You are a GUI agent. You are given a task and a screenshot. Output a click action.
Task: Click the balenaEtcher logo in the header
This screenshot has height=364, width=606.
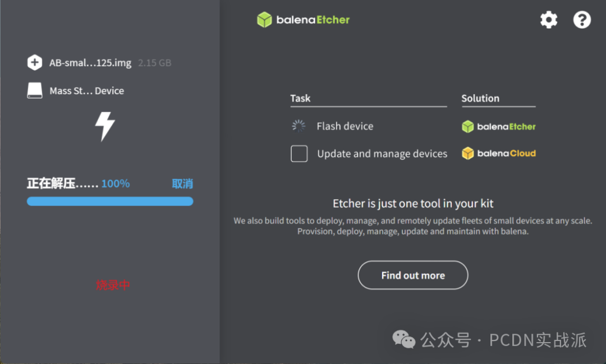point(303,20)
